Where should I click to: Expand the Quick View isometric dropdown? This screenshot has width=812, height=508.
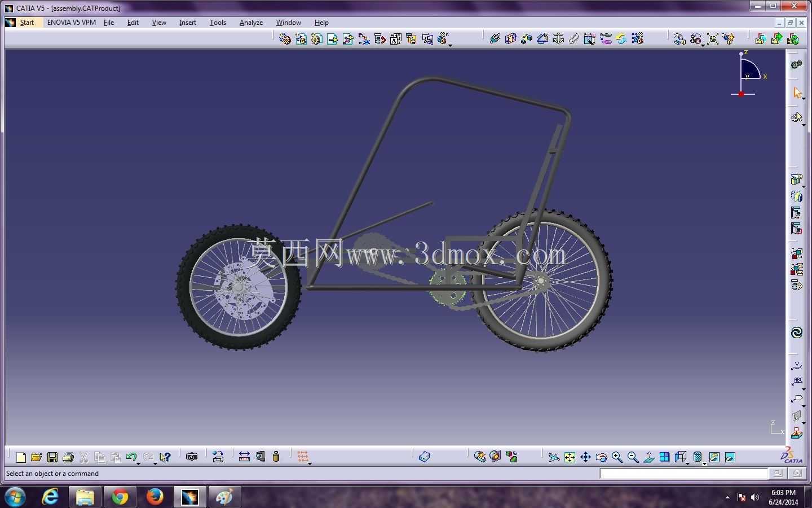click(688, 463)
